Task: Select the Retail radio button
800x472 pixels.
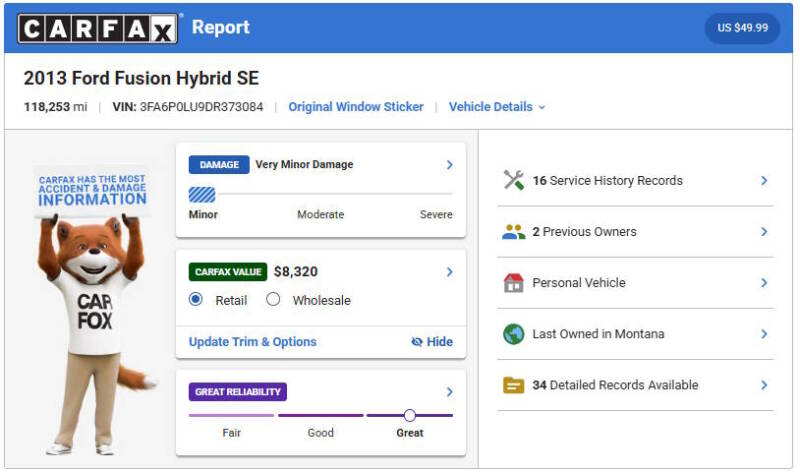Action: click(x=195, y=299)
